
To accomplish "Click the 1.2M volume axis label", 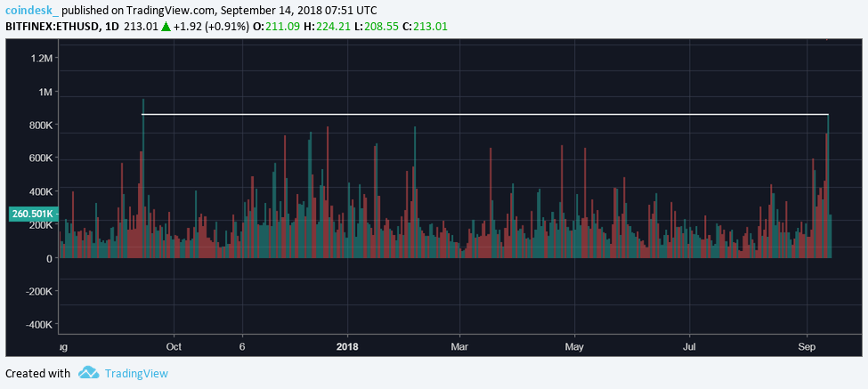I will point(40,58).
